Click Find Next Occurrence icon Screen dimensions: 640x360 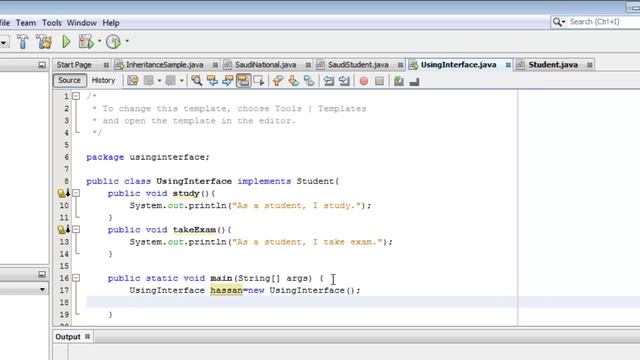228,81
